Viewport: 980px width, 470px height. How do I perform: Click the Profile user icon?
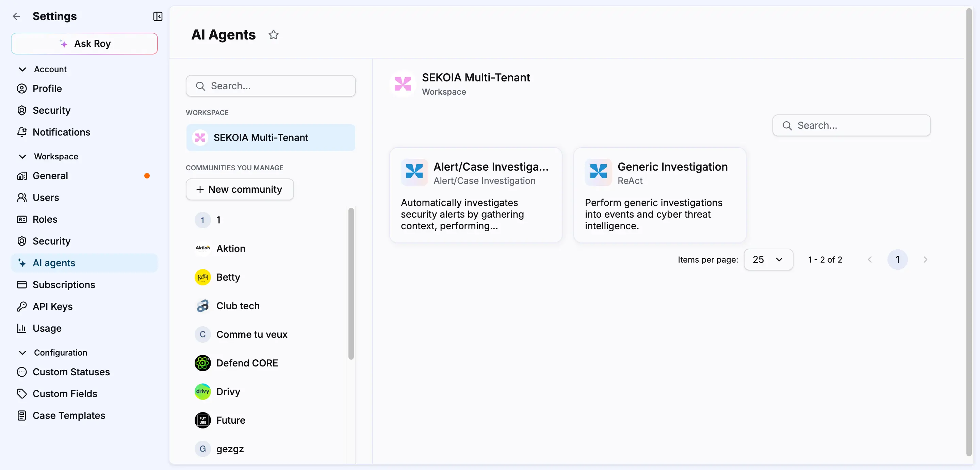(x=22, y=88)
